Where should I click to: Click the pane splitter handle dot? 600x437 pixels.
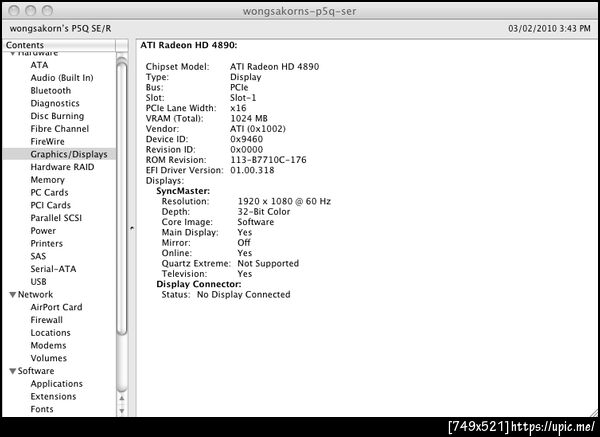(132, 228)
